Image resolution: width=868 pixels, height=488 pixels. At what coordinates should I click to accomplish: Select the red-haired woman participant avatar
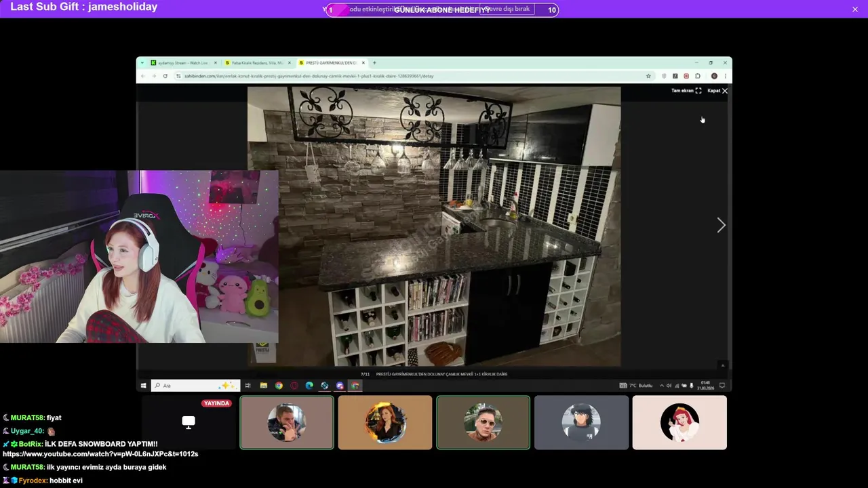point(385,422)
